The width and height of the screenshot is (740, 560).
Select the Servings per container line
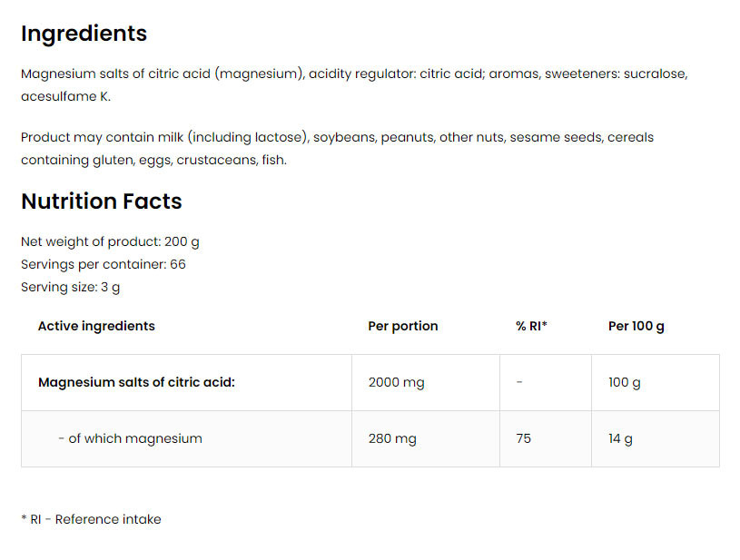pyautogui.click(x=104, y=265)
